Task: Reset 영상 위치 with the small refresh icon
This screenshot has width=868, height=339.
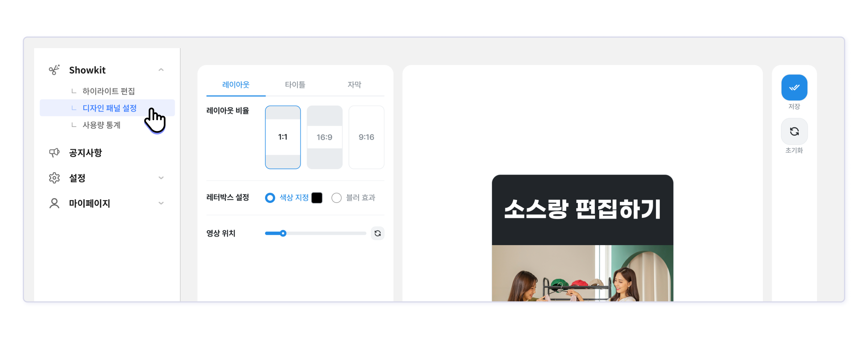Action: tap(377, 233)
